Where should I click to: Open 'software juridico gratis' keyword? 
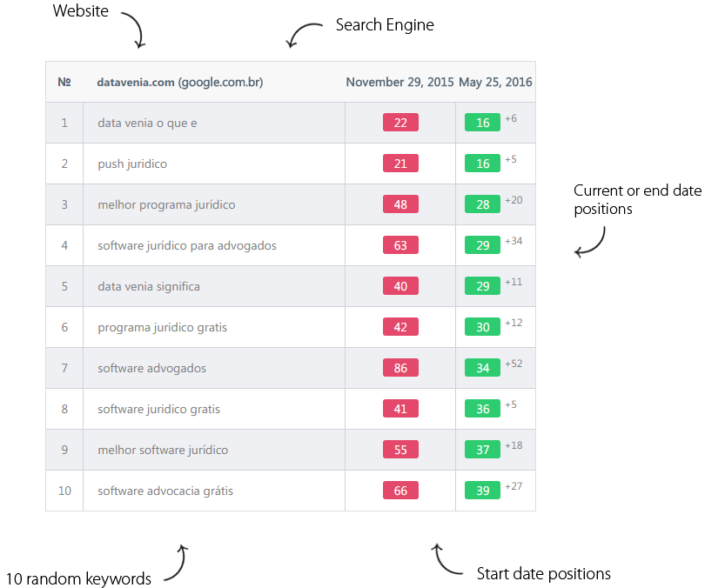[158, 409]
